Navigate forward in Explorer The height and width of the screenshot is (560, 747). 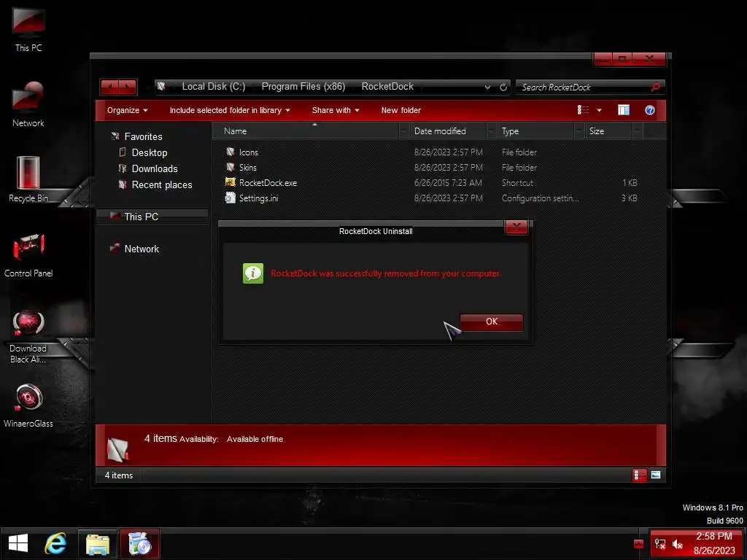coord(128,87)
